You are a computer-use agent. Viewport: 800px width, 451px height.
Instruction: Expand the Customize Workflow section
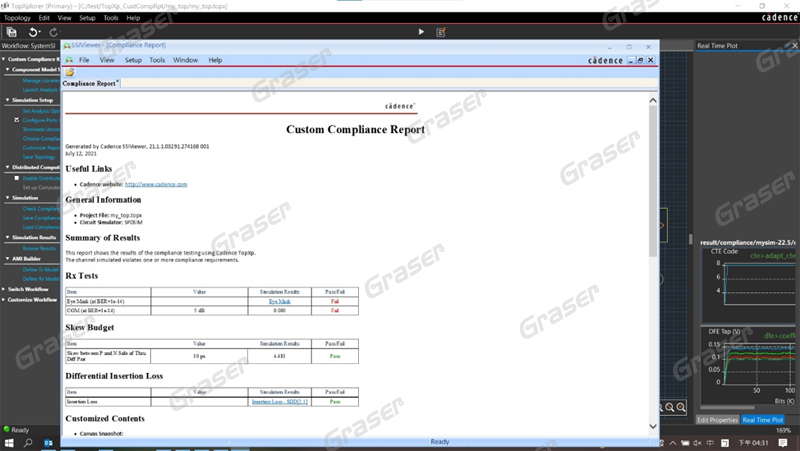coord(4,299)
